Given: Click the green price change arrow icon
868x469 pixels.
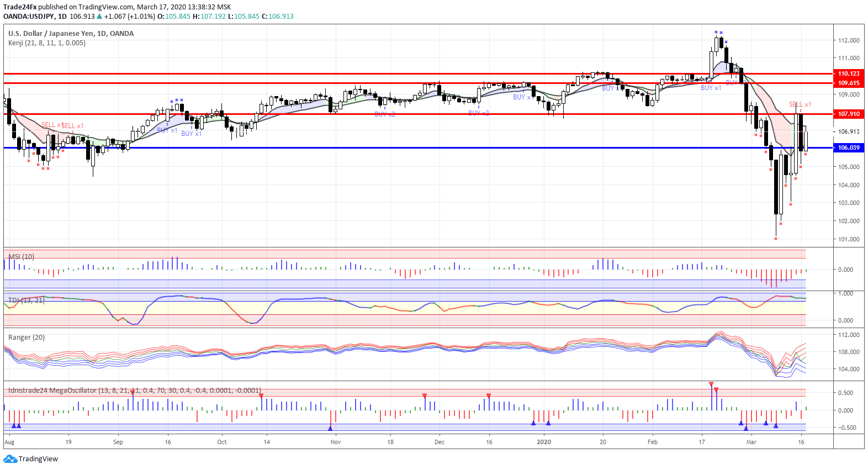Looking at the screenshot, I should pyautogui.click(x=99, y=17).
